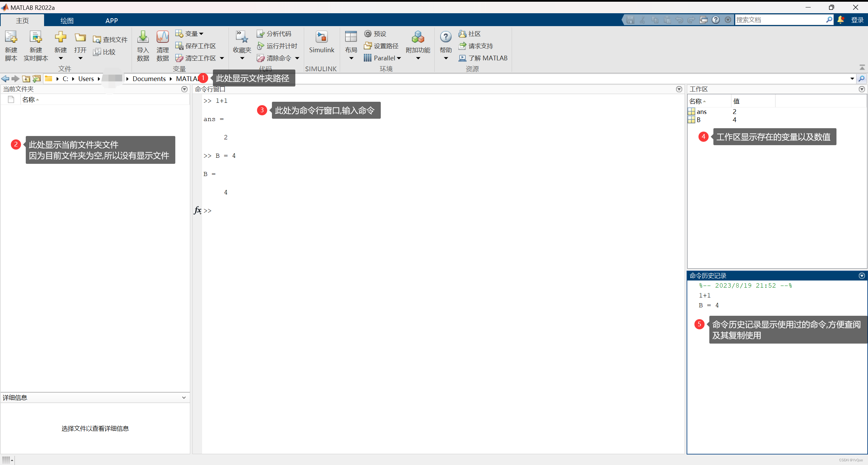Open Add-Ons (附加功能) icon

418,37
